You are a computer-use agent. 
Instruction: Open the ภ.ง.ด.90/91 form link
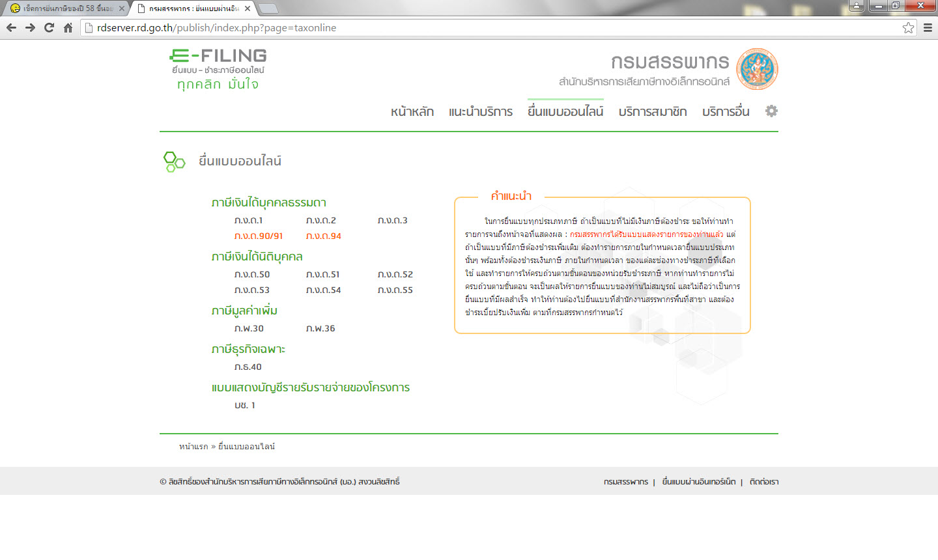pos(259,236)
